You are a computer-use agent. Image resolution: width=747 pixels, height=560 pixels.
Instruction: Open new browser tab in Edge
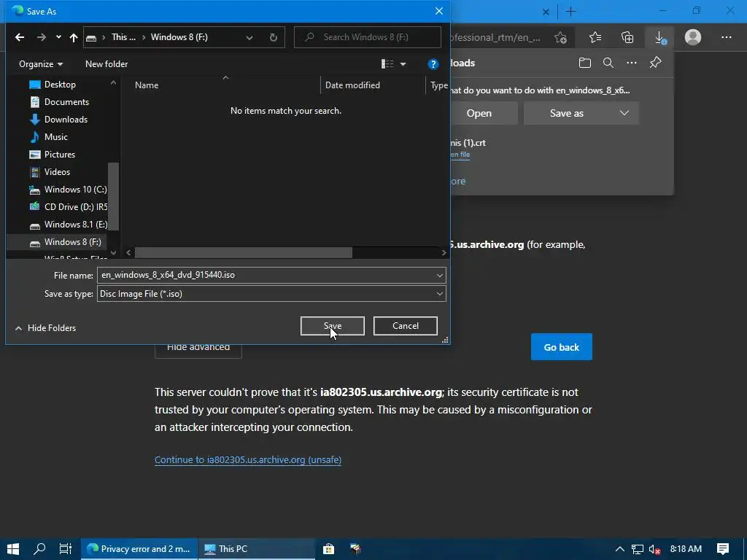(570, 12)
